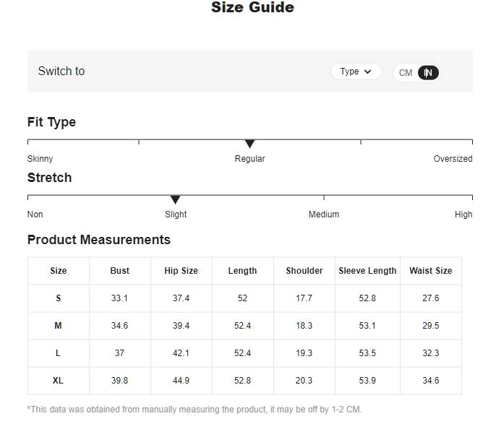Click the High stretch label
504x437 pixels.
[x=464, y=215]
